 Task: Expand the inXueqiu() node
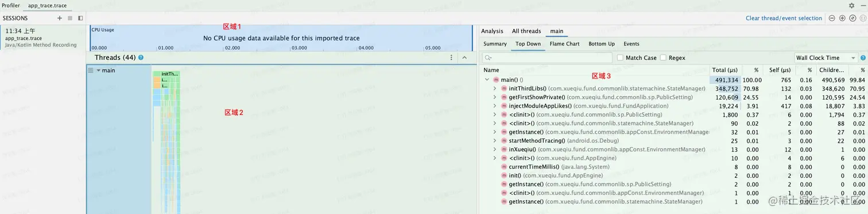[x=495, y=149]
